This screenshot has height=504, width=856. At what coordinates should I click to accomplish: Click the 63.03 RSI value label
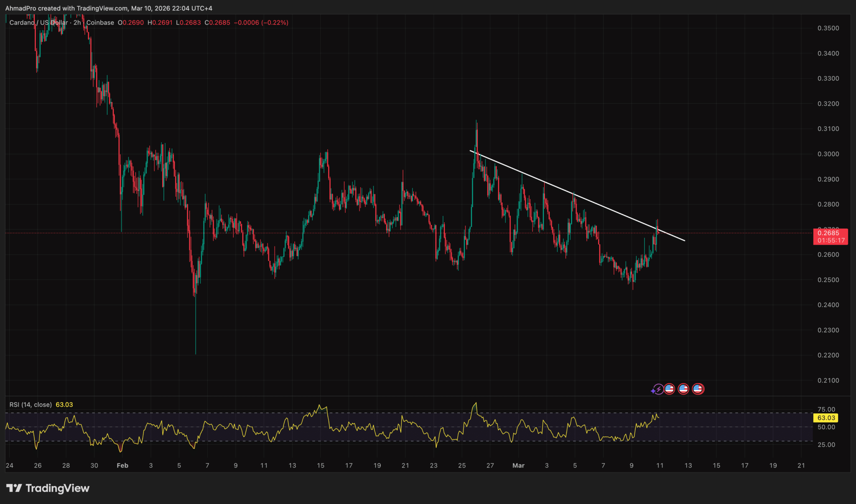65,405
